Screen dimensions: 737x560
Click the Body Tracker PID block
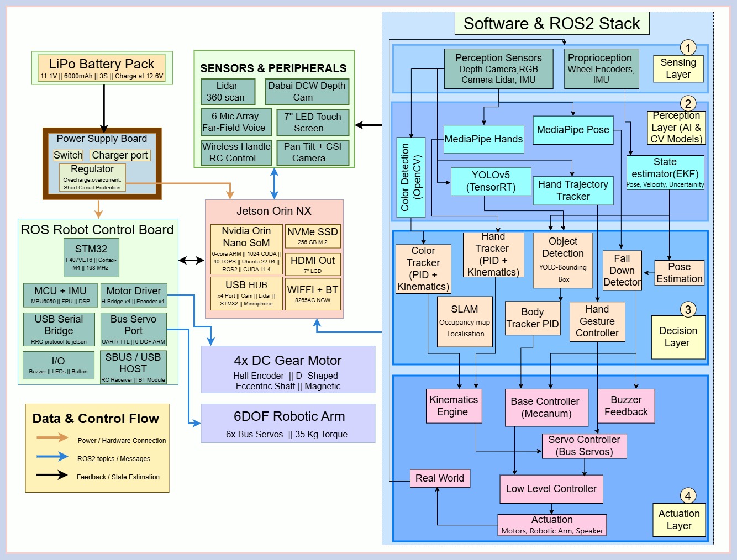(533, 318)
